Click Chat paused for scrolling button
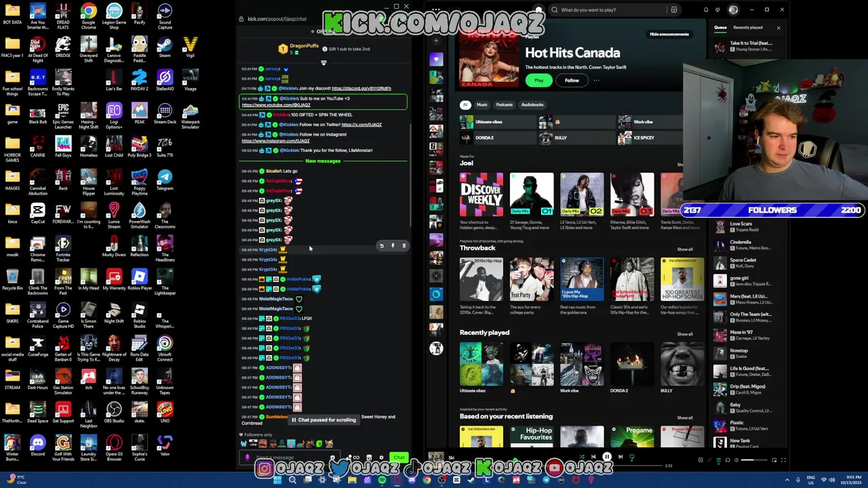 click(x=323, y=420)
